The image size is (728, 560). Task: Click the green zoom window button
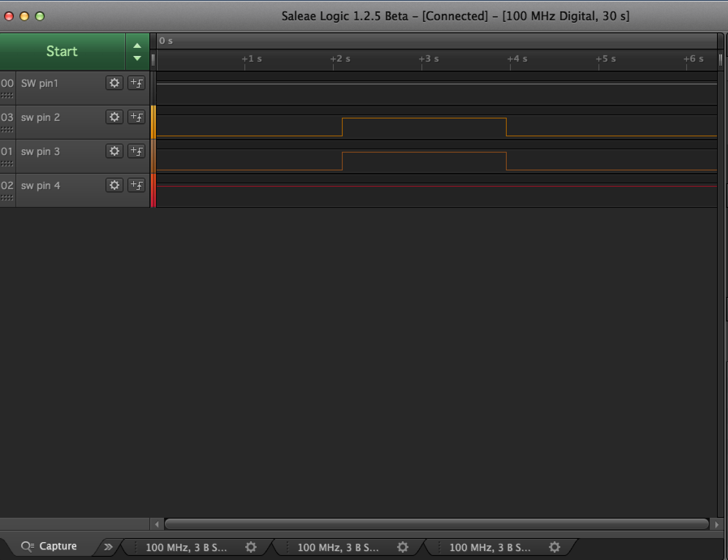point(40,16)
